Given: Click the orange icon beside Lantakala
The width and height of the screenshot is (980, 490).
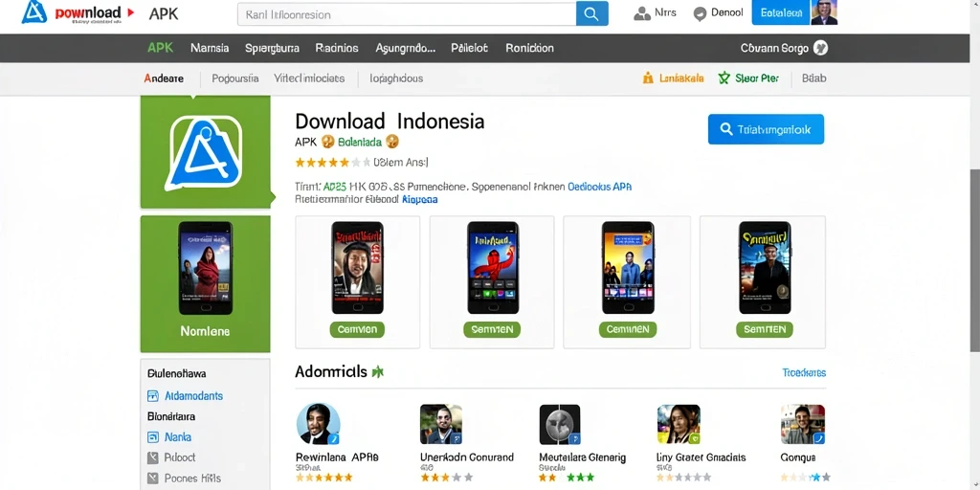Looking at the screenshot, I should (x=648, y=78).
